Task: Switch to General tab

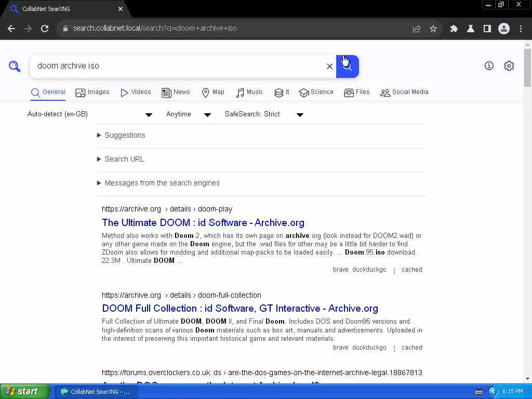Action: click(48, 92)
